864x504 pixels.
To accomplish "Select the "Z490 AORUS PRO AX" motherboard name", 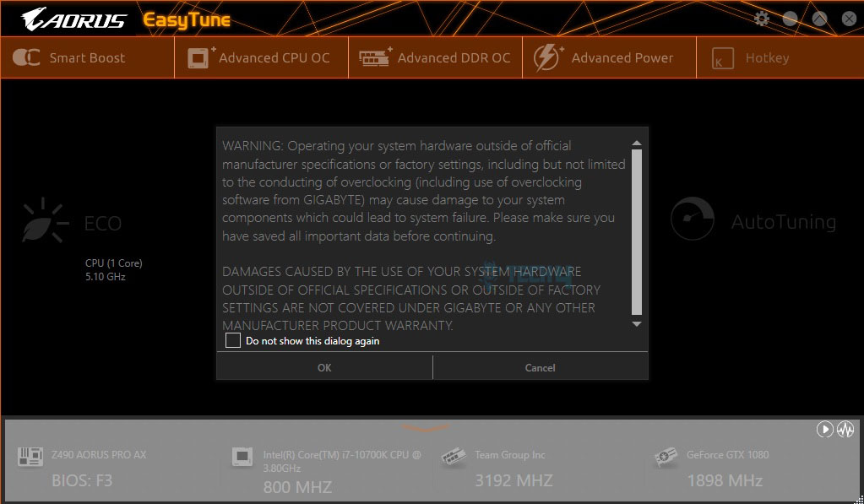I will point(99,455).
